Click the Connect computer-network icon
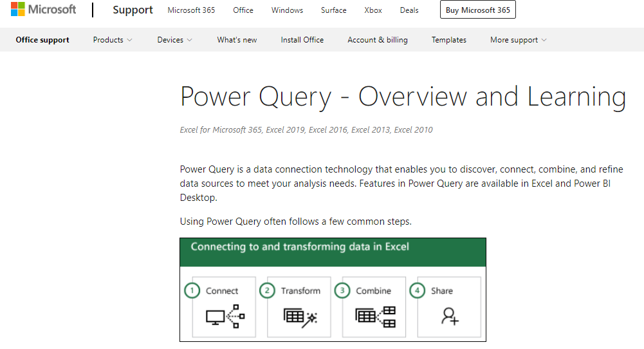Screen dimensions: 644x349 [225, 316]
